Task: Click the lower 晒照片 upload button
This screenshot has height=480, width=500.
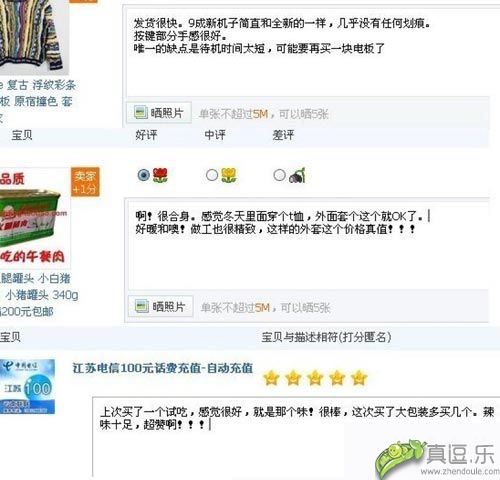Action: click(161, 306)
